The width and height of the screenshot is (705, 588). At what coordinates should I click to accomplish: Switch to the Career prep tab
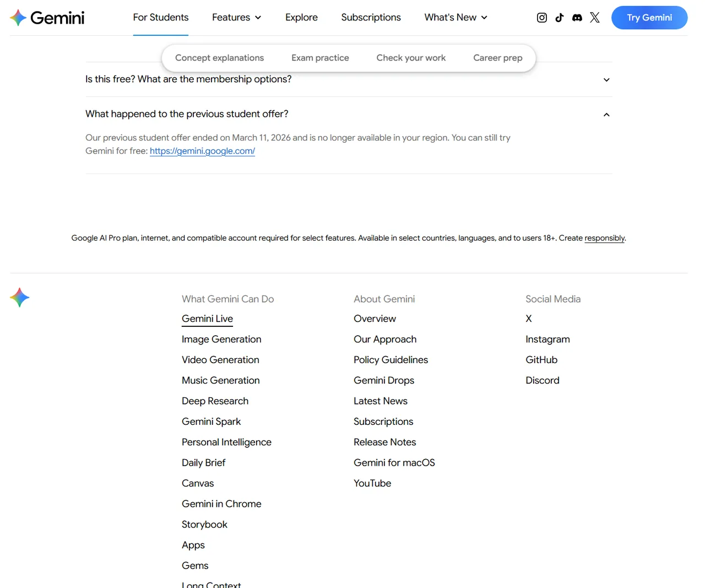click(x=498, y=58)
